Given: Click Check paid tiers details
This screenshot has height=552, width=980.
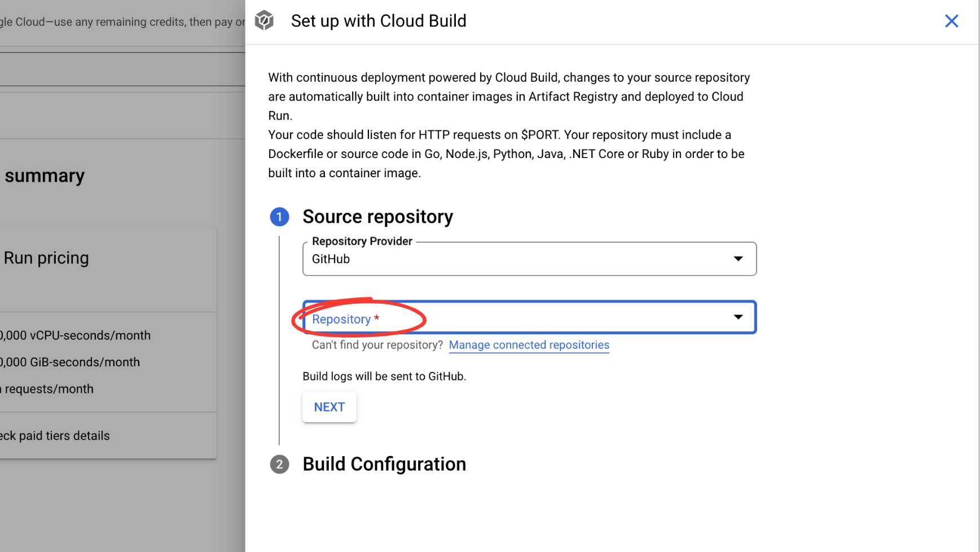Looking at the screenshot, I should click(56, 435).
